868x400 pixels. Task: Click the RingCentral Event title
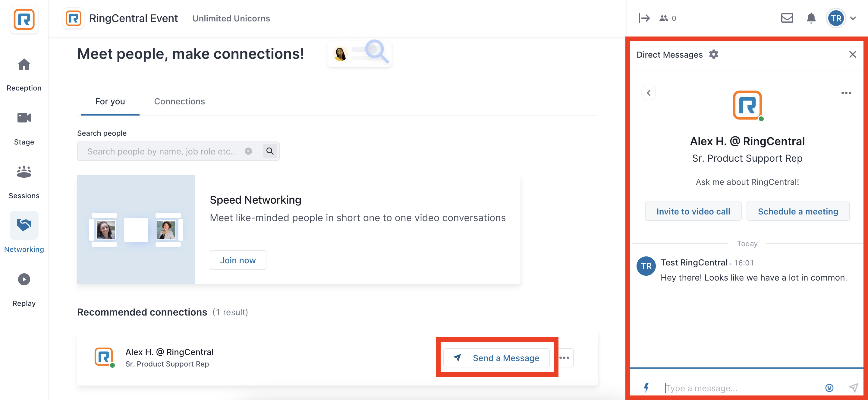tap(134, 18)
